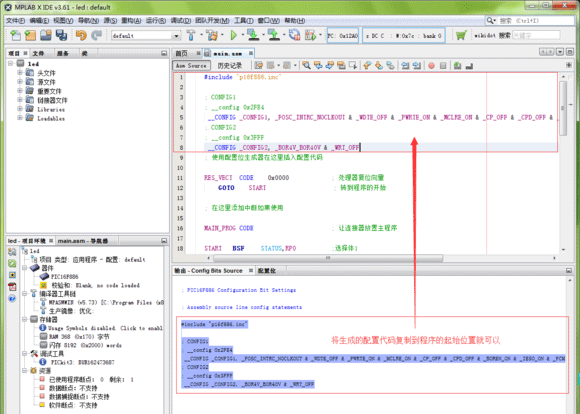Open the 运行(R) menu

click(x=155, y=20)
